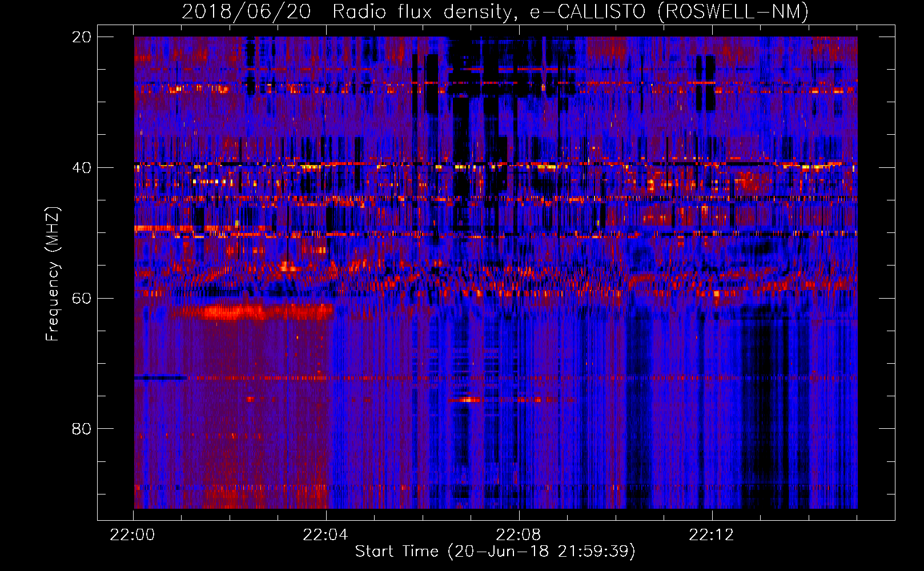This screenshot has width=924, height=571.
Task: Click the '40' frequency axis label
Action: coord(82,167)
